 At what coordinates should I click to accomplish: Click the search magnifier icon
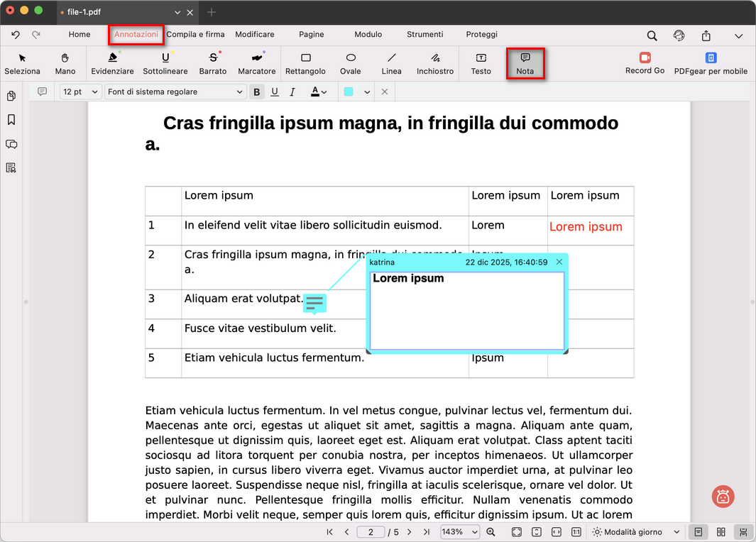point(652,35)
